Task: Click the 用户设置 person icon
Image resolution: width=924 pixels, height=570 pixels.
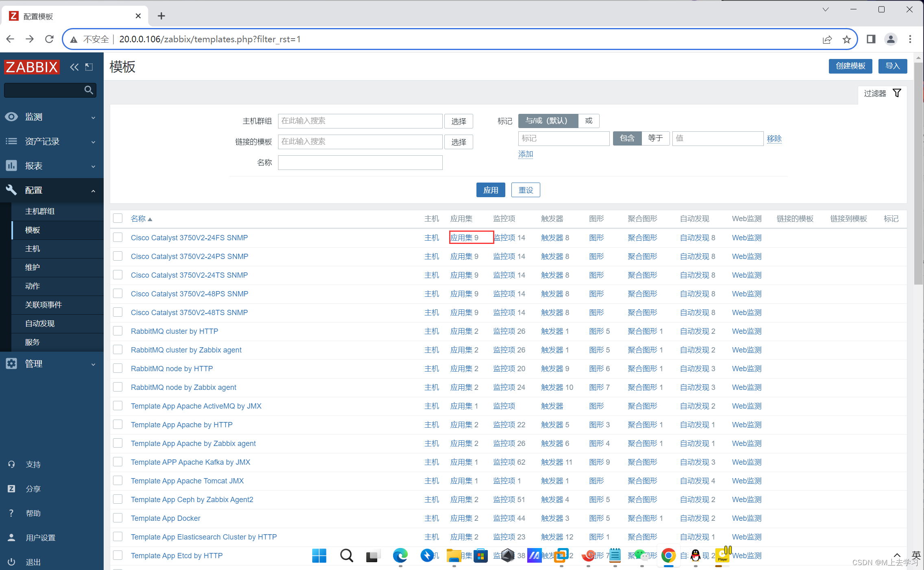Action: coord(11,537)
